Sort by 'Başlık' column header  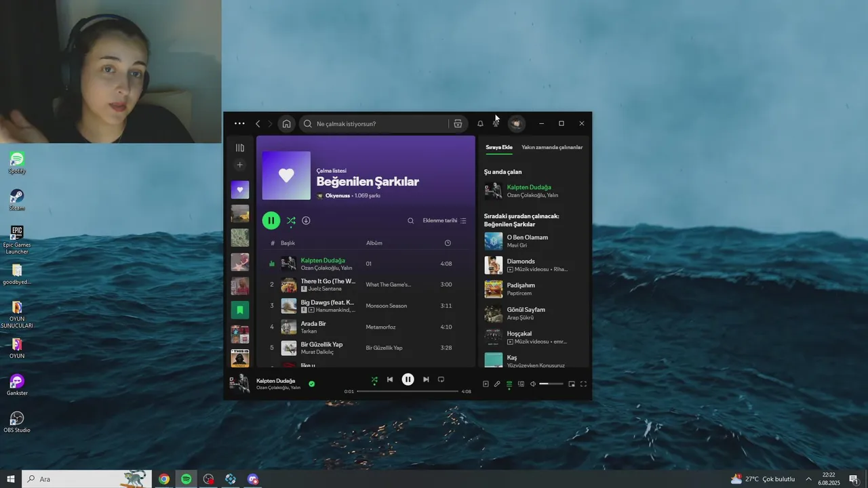288,243
